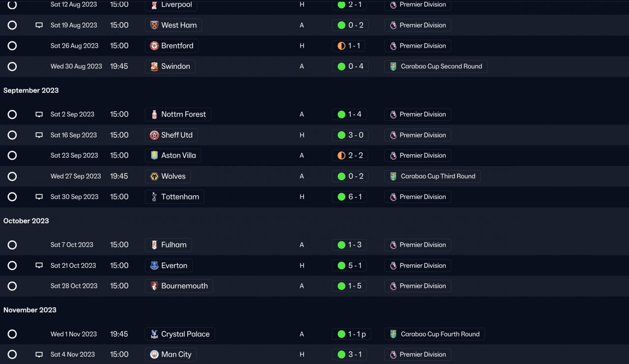Click the West Ham club crest icon
The width and height of the screenshot is (629, 364).
click(x=154, y=25)
